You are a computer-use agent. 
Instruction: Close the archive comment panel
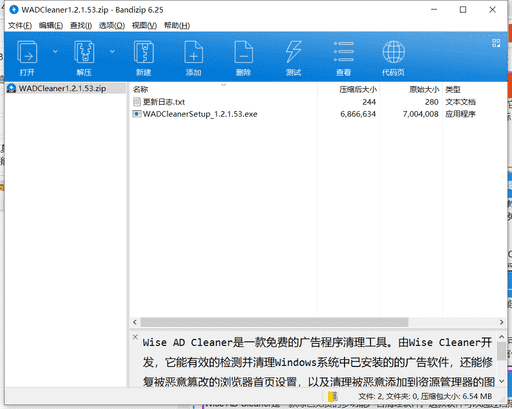pos(135,337)
